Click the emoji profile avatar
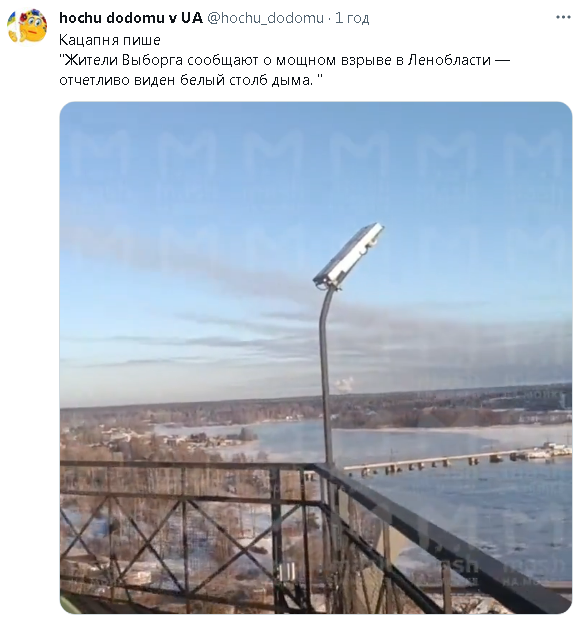Viewport: 588px width, 618px height. coord(27,26)
